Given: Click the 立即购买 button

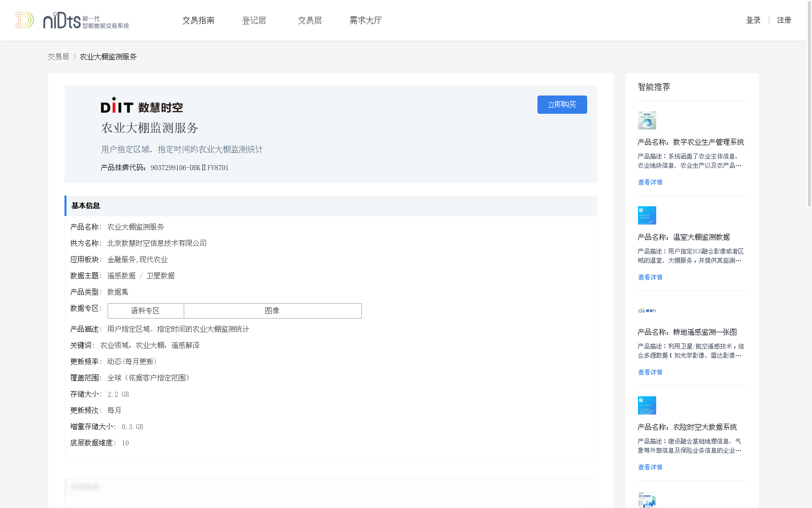Looking at the screenshot, I should coord(562,105).
